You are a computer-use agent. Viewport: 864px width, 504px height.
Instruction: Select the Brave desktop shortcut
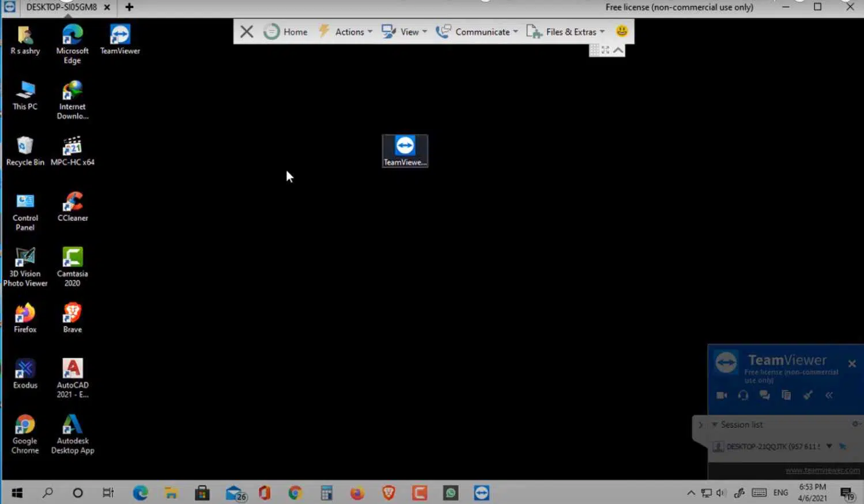pyautogui.click(x=73, y=319)
